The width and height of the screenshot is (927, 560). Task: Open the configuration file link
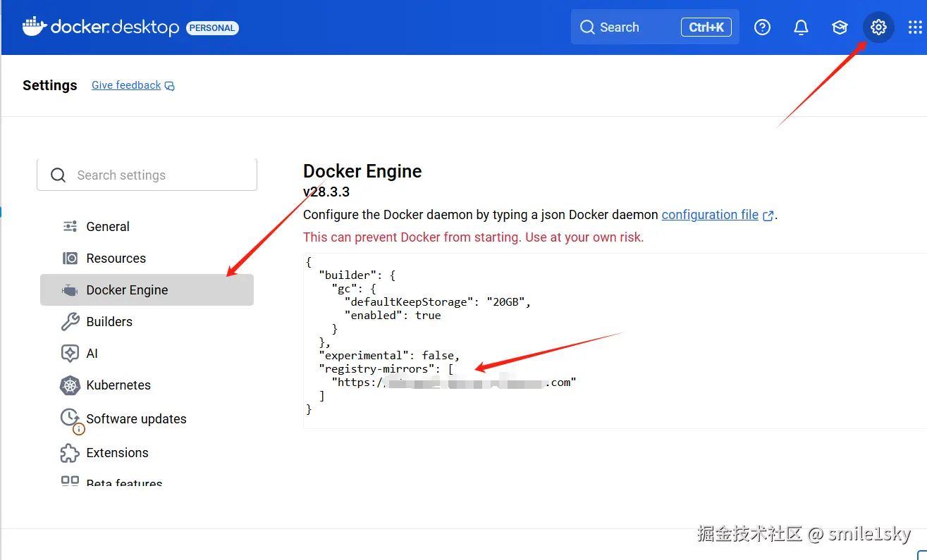pyautogui.click(x=710, y=215)
